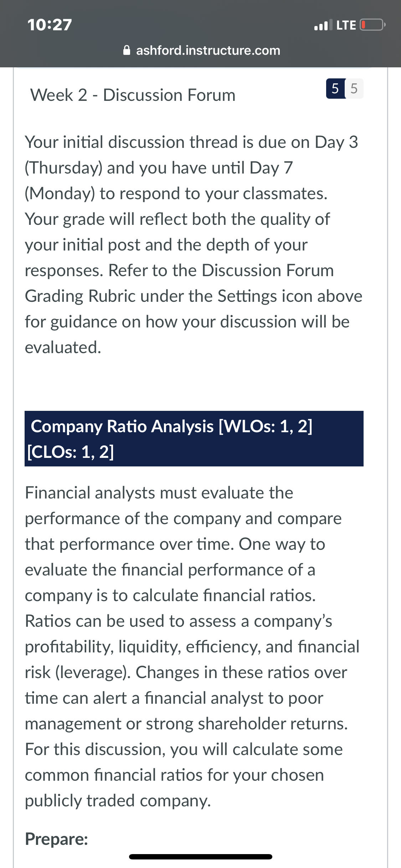Tap the publicly traded company text
401x868 pixels.
coord(118,801)
